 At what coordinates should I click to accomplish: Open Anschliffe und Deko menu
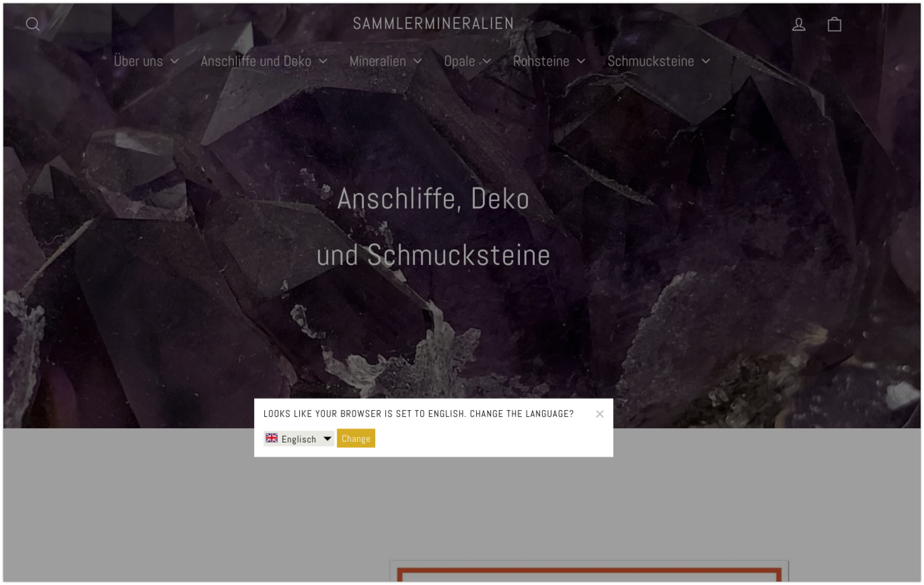[x=256, y=62]
